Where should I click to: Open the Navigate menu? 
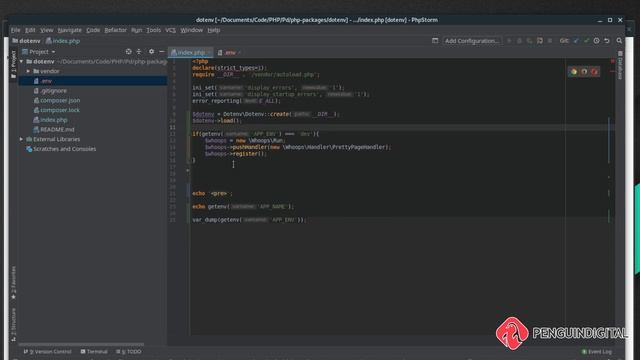point(69,30)
